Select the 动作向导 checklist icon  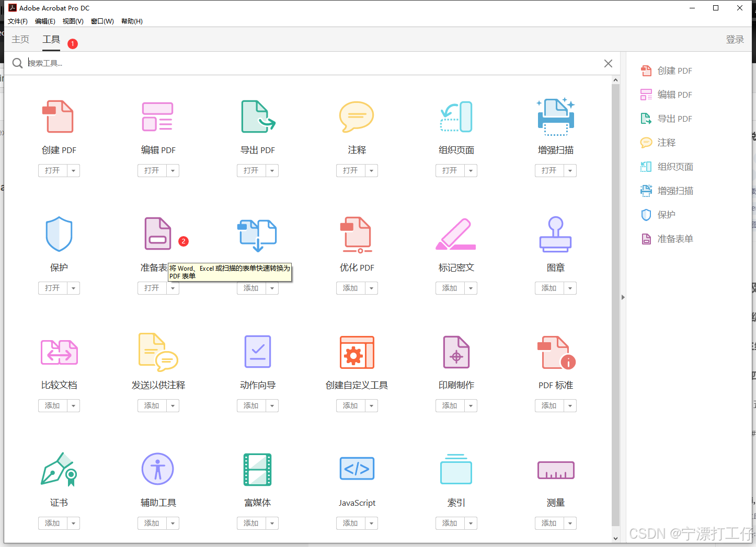click(258, 352)
